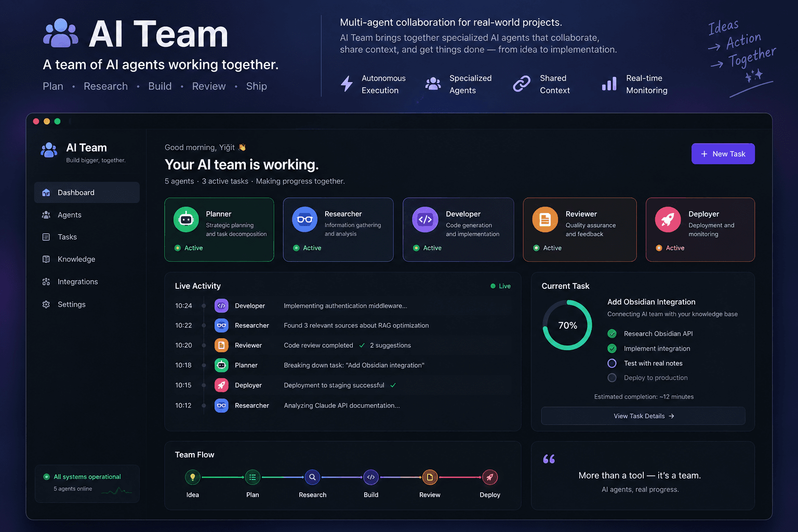Click the 70% circular progress ring

click(x=567, y=325)
